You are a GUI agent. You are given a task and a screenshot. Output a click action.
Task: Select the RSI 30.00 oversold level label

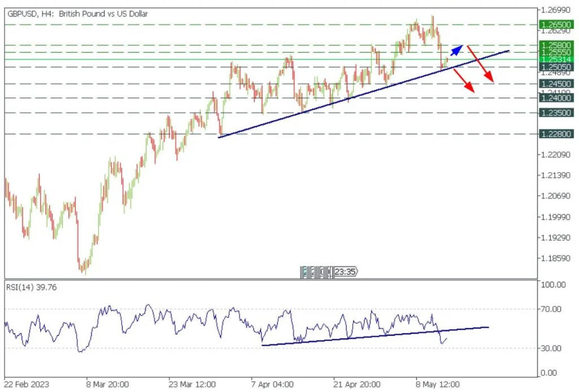[x=551, y=348]
